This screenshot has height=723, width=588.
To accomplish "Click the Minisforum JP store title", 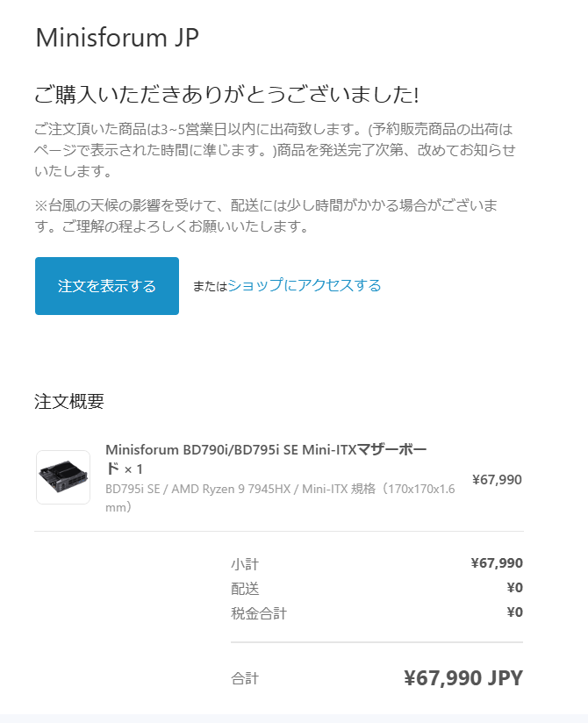I will pos(117,38).
